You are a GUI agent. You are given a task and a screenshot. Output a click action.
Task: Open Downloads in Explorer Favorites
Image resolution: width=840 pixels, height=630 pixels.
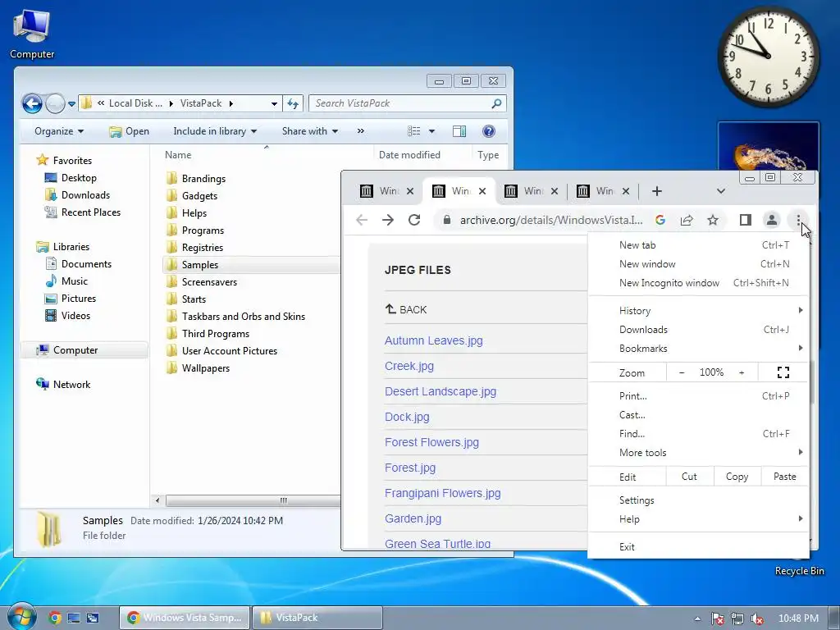pyautogui.click(x=85, y=195)
